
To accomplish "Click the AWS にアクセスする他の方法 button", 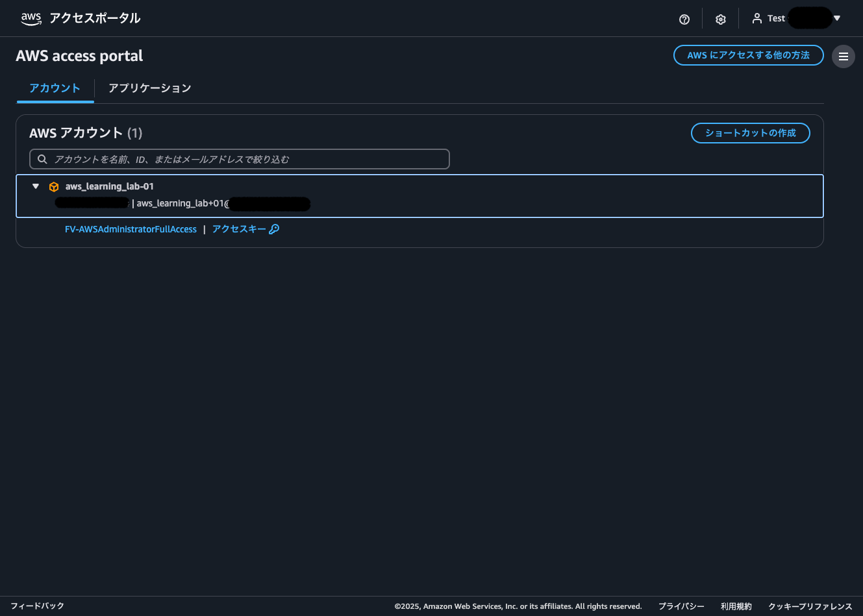I will tap(748, 55).
